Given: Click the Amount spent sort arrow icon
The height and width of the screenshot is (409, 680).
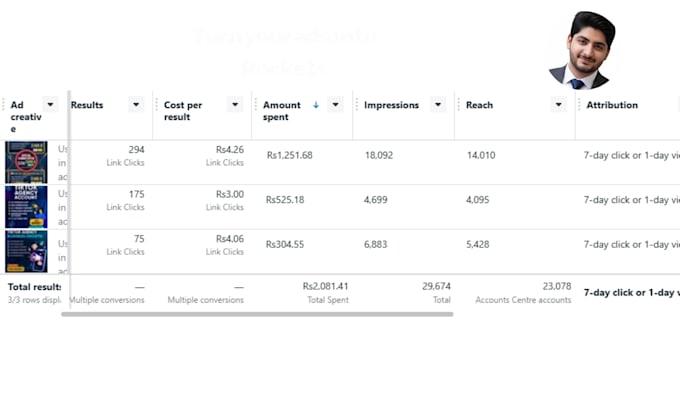Looking at the screenshot, I should [x=316, y=105].
